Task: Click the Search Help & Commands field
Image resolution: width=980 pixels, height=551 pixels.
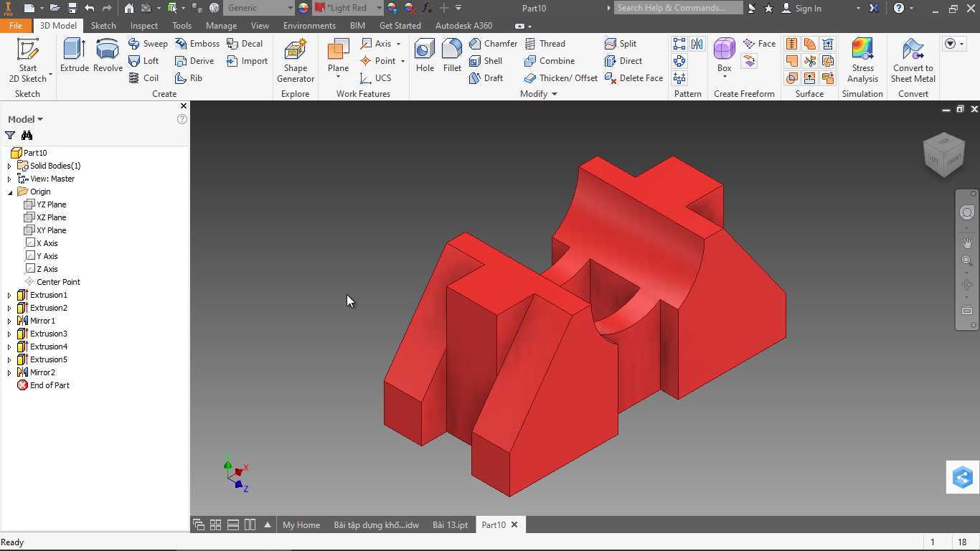Action: tap(678, 8)
